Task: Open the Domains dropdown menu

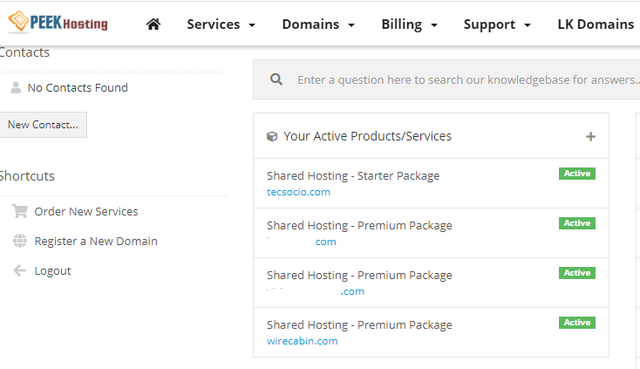Action: [x=318, y=24]
